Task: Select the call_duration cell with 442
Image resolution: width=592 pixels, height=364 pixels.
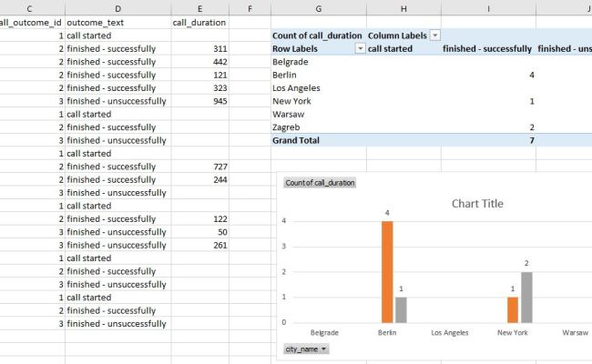Action: pyautogui.click(x=199, y=62)
